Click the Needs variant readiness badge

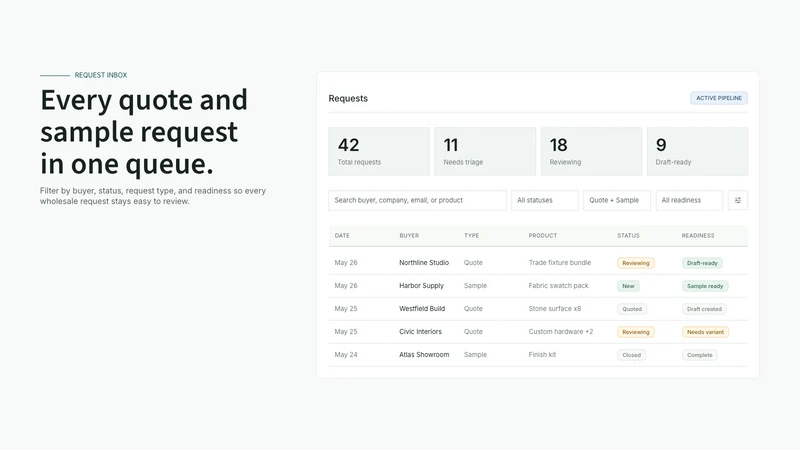705,332
